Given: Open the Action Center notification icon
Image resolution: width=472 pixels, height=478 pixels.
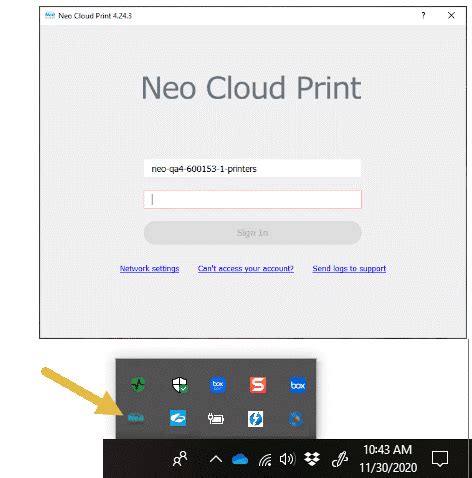Looking at the screenshot, I should pyautogui.click(x=440, y=459).
